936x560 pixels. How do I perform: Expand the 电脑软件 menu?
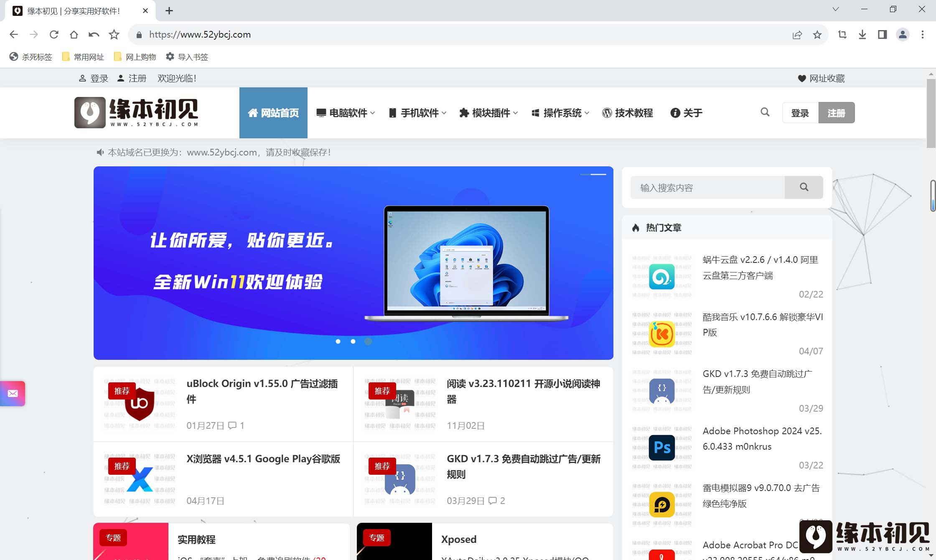[346, 113]
